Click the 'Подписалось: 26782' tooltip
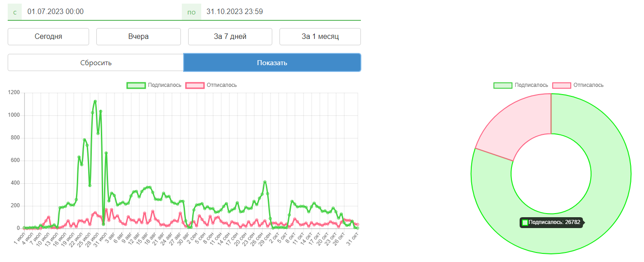Viewport: 644px width, 262px height. [552, 222]
